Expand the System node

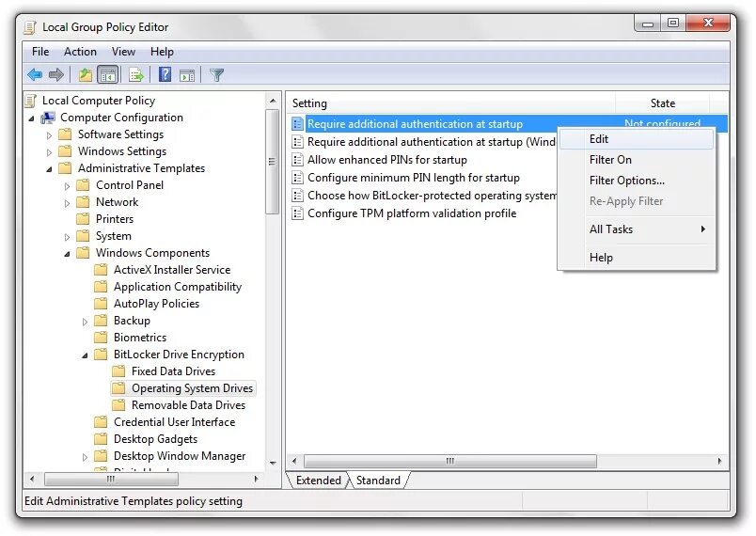(x=67, y=237)
